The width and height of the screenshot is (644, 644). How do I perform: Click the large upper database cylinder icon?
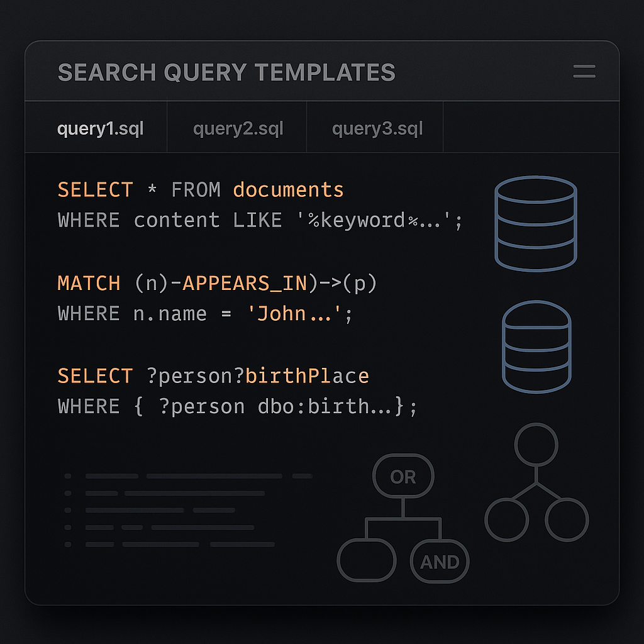[x=536, y=223]
